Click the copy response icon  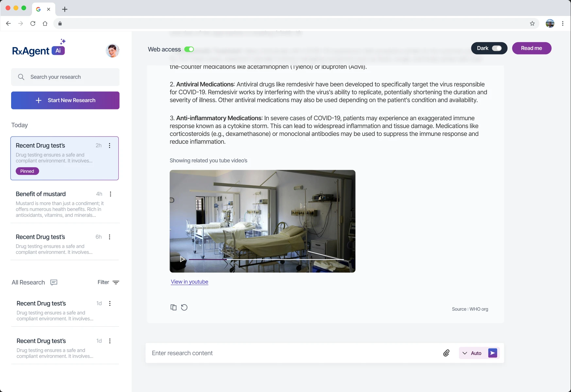point(173,307)
